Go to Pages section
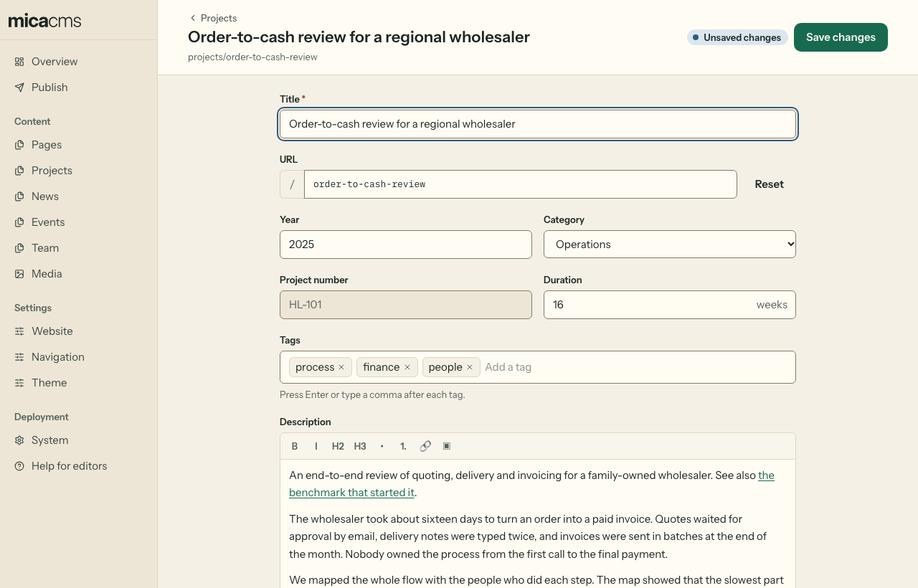This screenshot has height=588, width=918. click(79, 145)
